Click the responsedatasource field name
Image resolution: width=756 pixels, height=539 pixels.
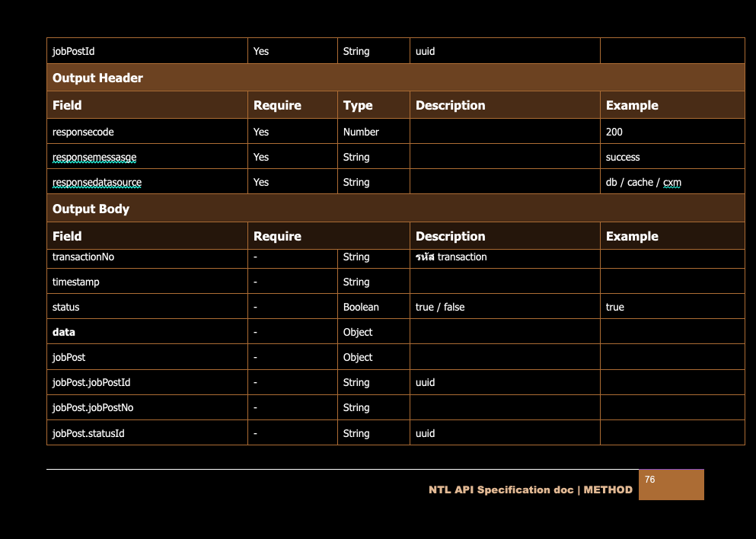click(97, 182)
